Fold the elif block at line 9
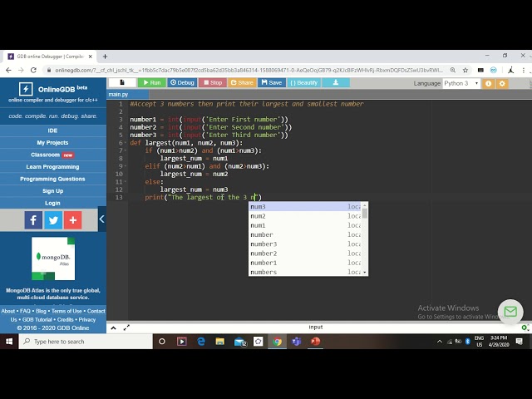532x399 pixels. point(126,166)
